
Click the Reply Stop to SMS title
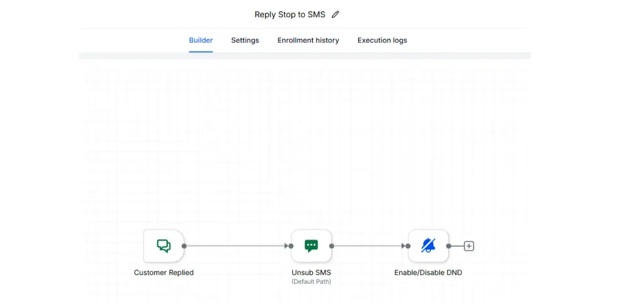pyautogui.click(x=290, y=15)
